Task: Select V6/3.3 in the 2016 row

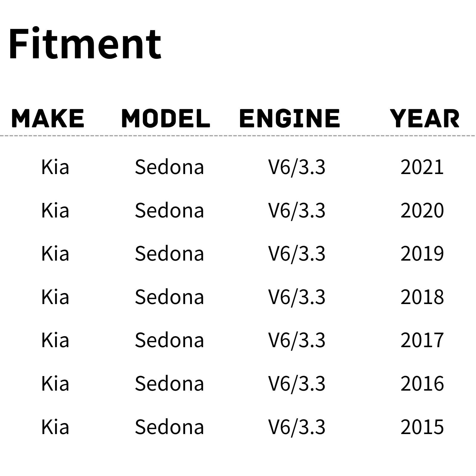Action: 297,384
